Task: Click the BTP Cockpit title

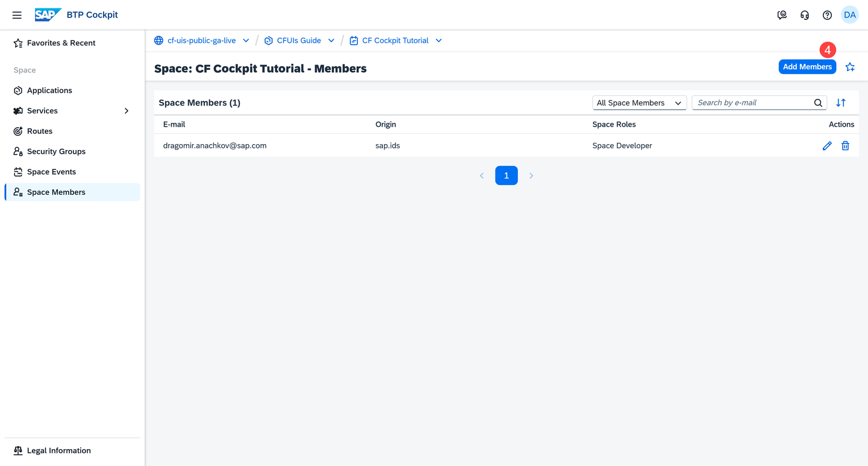Action: pos(93,15)
